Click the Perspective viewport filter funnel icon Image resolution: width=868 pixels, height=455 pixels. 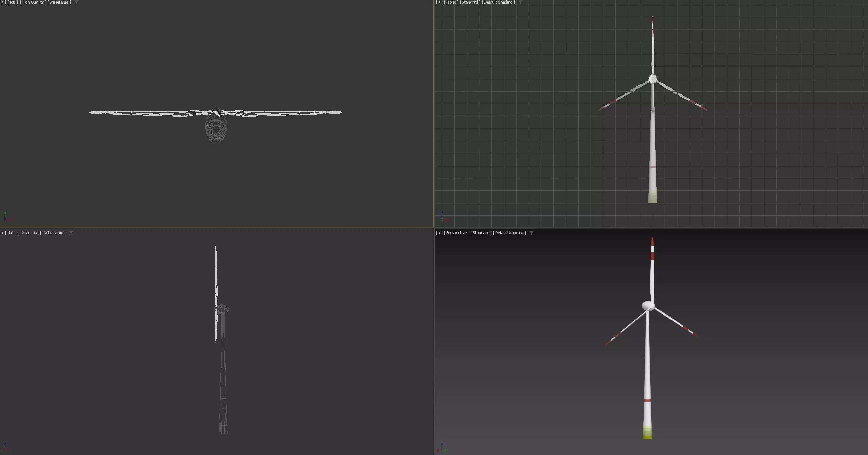(531, 233)
